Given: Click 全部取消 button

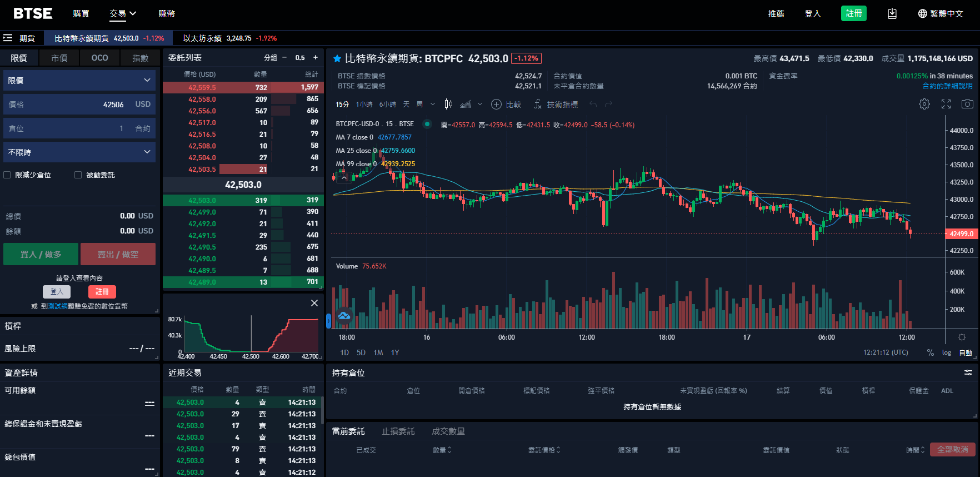Looking at the screenshot, I should click(x=953, y=449).
